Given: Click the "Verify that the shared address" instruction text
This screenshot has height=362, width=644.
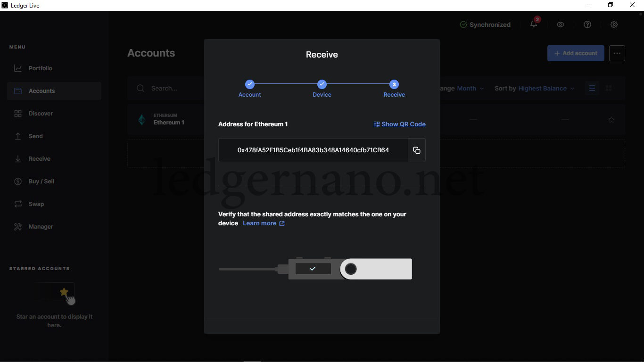Looking at the screenshot, I should [x=312, y=219].
